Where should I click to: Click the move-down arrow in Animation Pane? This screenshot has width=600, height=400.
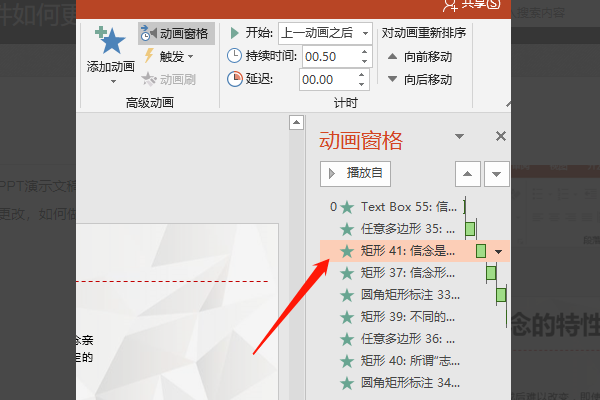point(496,173)
